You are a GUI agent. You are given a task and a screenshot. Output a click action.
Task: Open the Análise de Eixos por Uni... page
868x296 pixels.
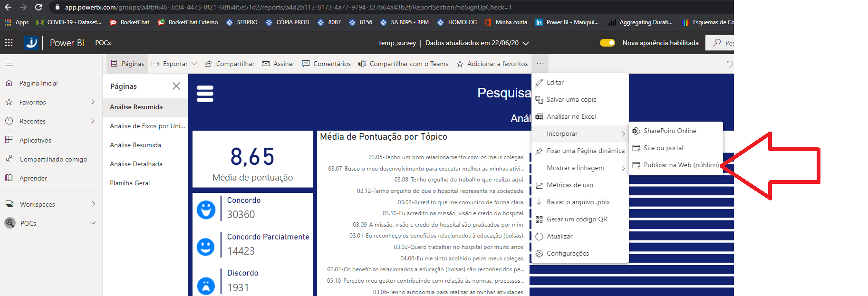145,126
